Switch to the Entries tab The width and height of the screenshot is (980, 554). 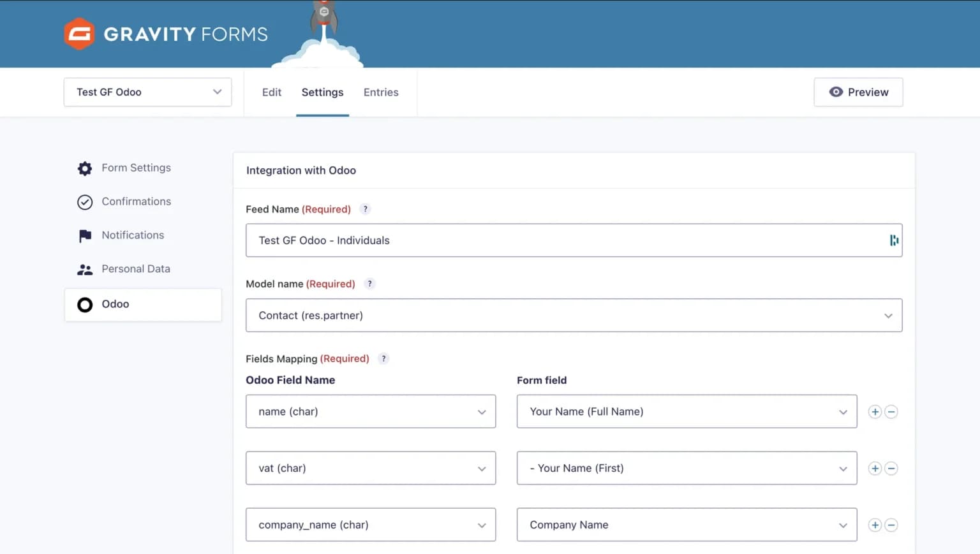381,92
